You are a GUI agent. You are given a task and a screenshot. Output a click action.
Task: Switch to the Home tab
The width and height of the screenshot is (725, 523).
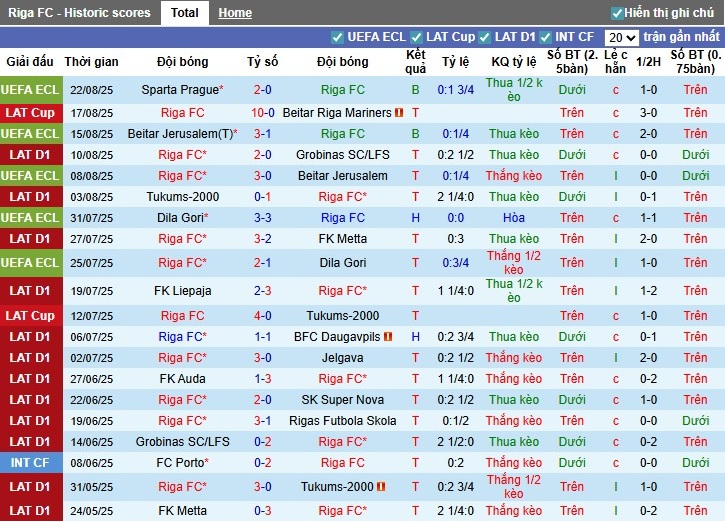click(x=235, y=13)
